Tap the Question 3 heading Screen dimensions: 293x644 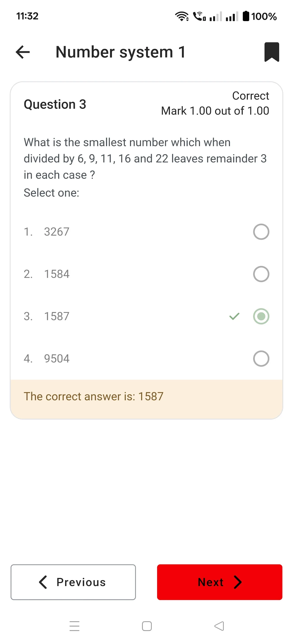click(x=55, y=104)
